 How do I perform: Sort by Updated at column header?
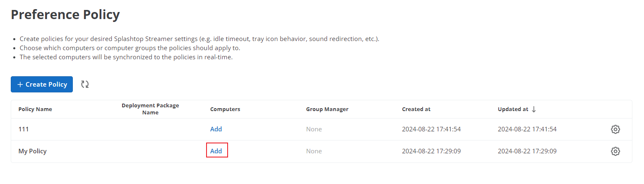click(513, 109)
